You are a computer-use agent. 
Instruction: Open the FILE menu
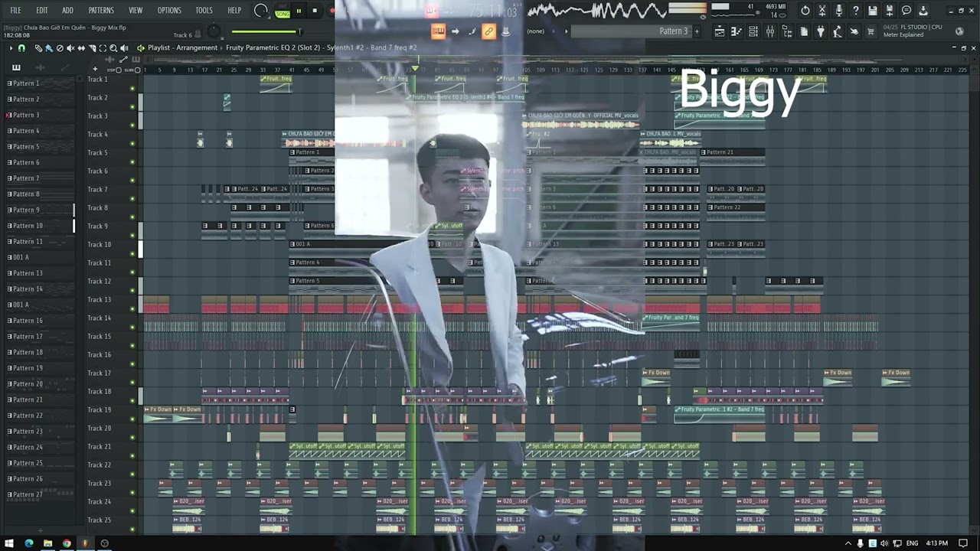click(15, 11)
